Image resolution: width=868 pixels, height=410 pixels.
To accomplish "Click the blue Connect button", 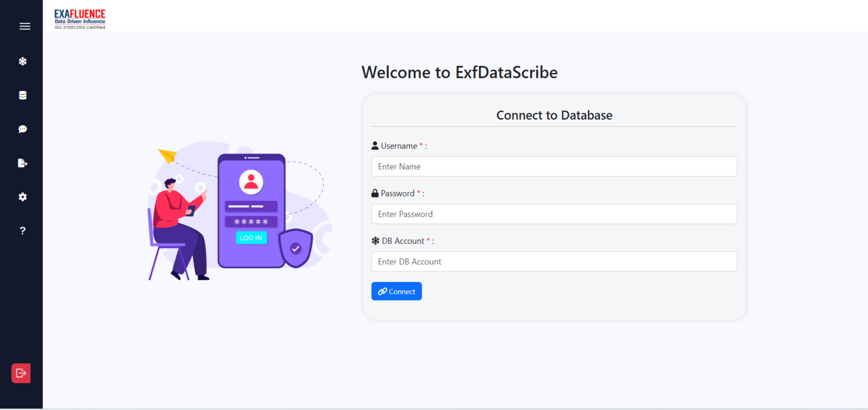I will pyautogui.click(x=396, y=291).
